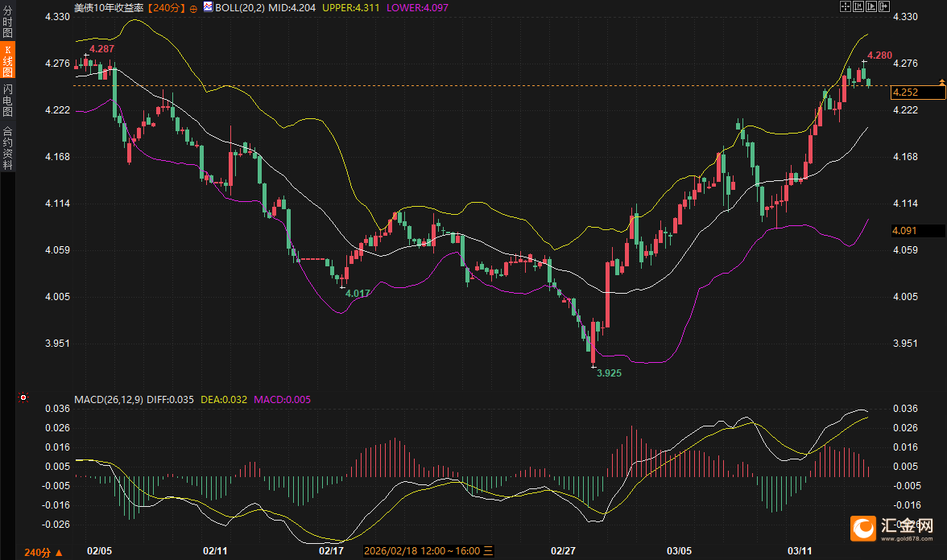Screen dimensions: 947x560
Task: Click the red sun icon beside MACD
Action: pos(23,397)
